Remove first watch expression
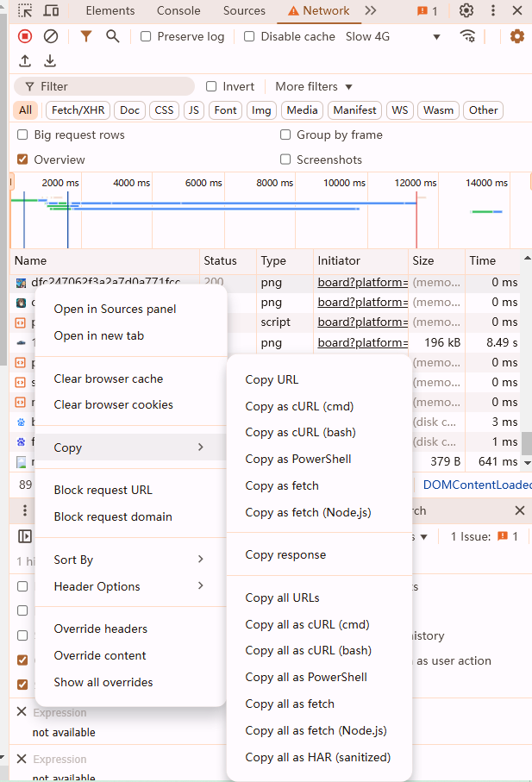This screenshot has width=532, height=782. 22,711
